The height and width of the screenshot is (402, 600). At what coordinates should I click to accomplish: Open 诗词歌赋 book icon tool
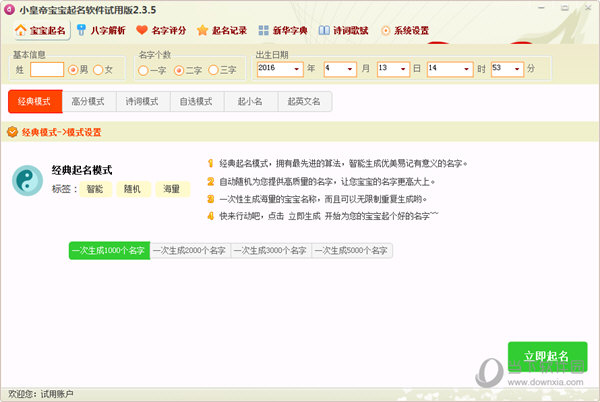coord(344,31)
